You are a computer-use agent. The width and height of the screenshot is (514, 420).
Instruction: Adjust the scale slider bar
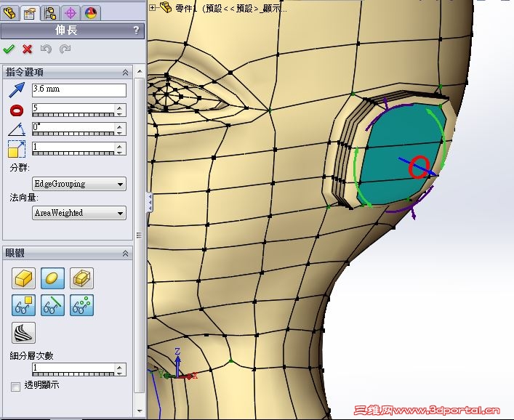coord(73,153)
